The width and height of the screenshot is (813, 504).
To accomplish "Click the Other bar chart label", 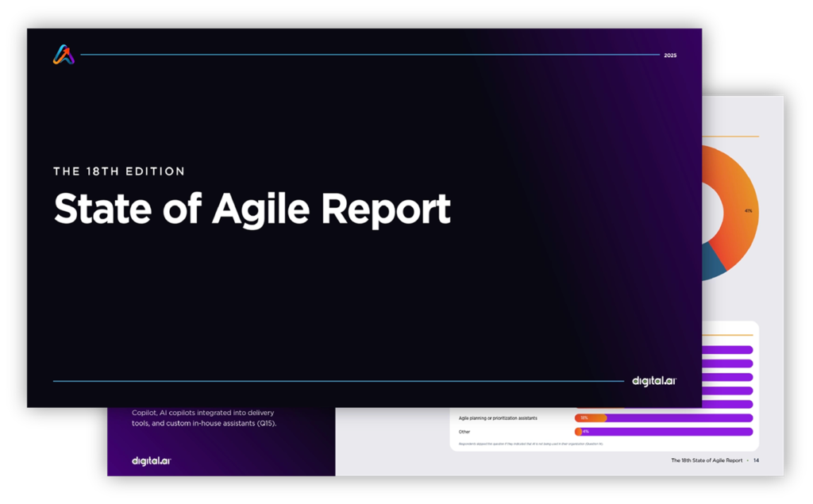I will [x=464, y=432].
